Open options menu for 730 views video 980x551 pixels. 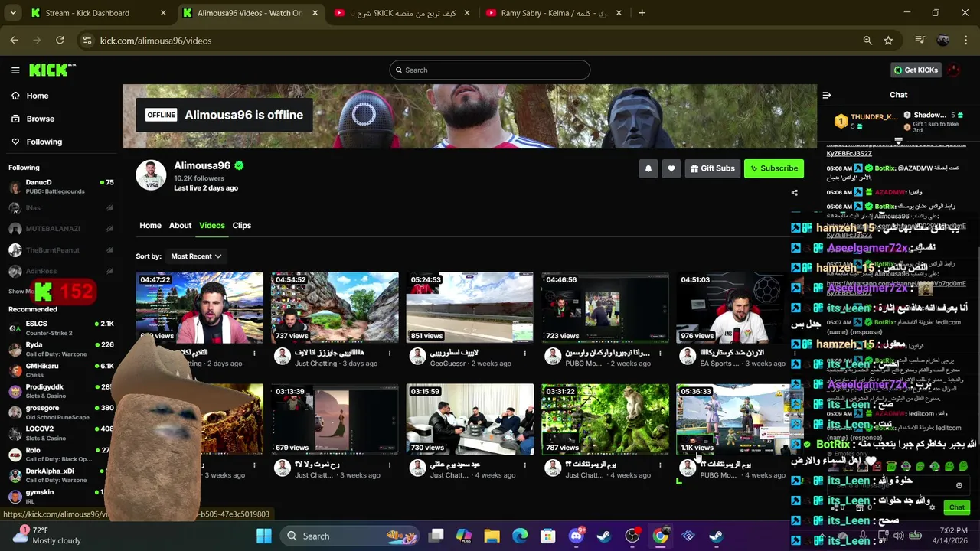(x=525, y=465)
